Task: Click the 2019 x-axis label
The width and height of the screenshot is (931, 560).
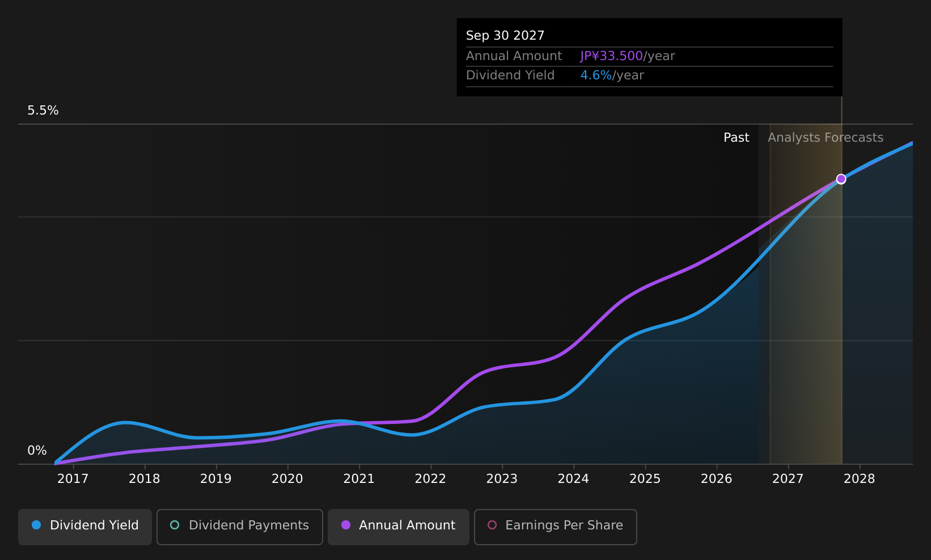Action: pyautogui.click(x=216, y=479)
